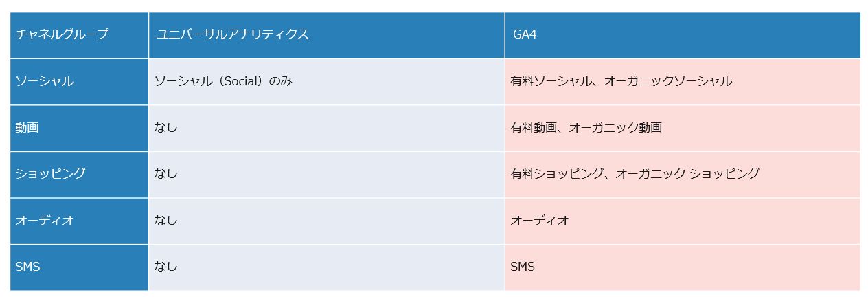
Task: Click the SMS row label in first column
Action: (28, 267)
